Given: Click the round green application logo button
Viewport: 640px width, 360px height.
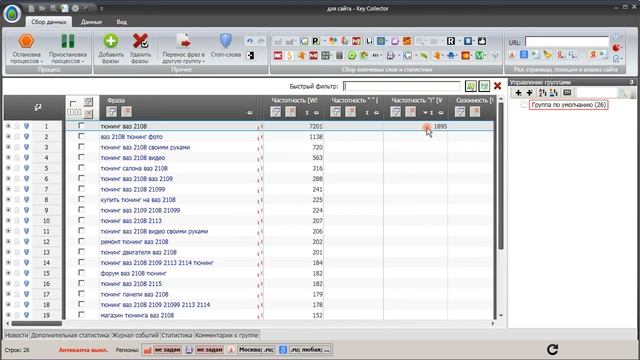Looking at the screenshot, I should (12, 14).
